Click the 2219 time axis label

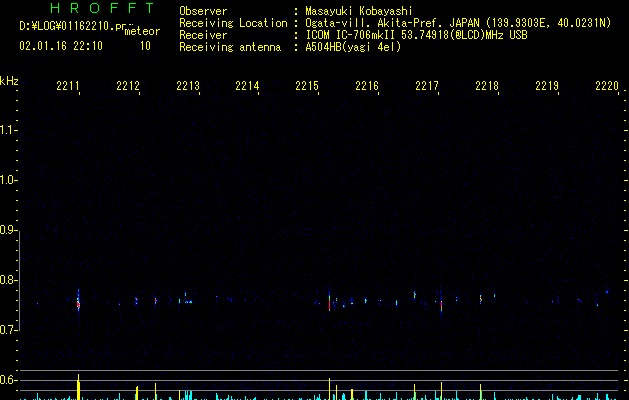point(547,86)
